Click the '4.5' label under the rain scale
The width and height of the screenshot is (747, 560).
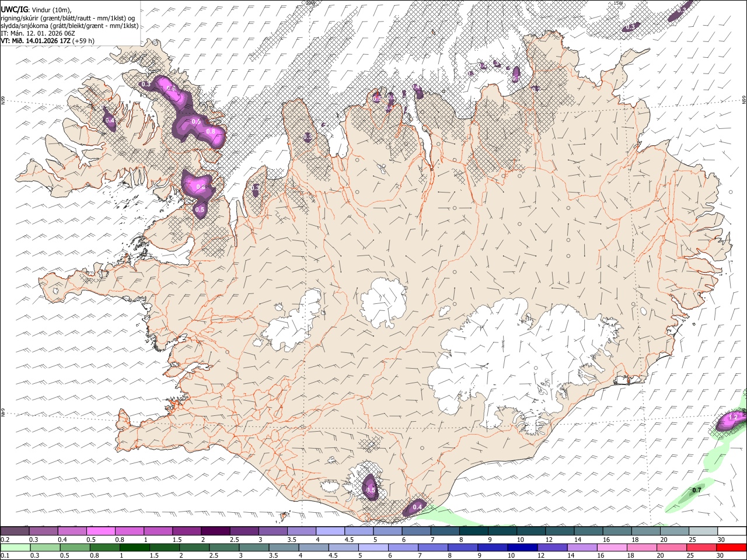(333, 555)
